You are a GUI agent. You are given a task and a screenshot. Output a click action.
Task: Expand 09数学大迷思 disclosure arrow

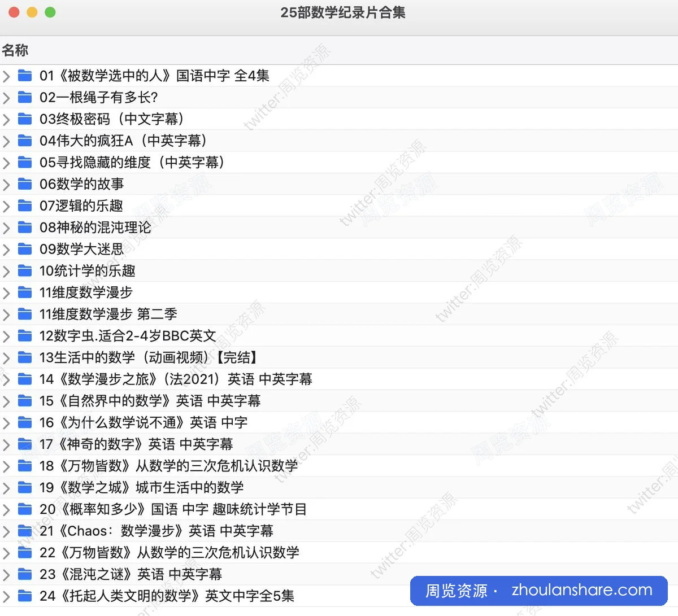[x=6, y=249]
